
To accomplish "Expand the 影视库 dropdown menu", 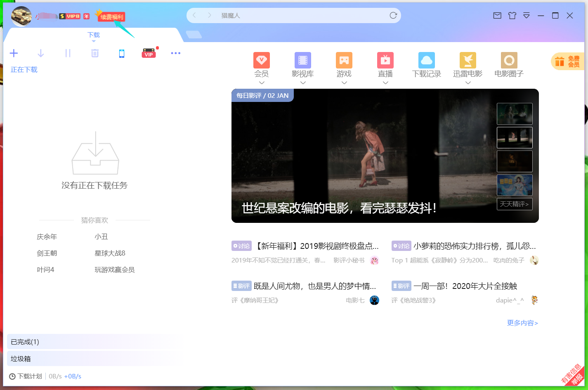I will [x=303, y=83].
